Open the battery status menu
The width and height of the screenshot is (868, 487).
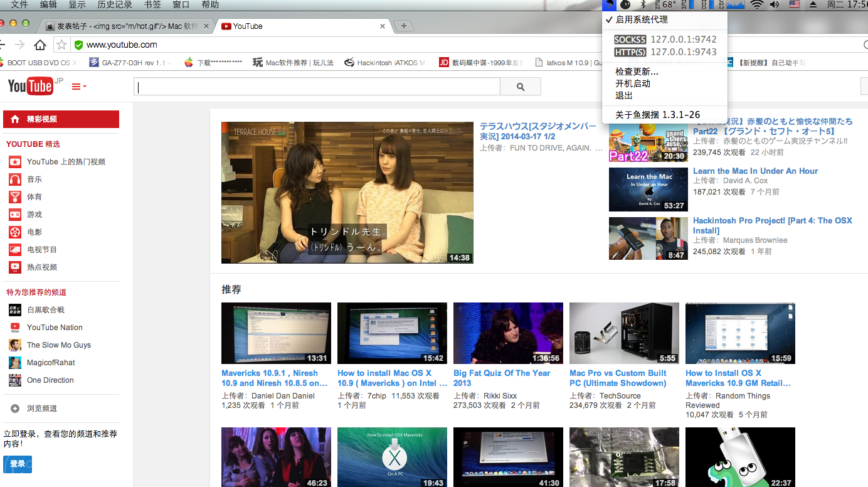(x=625, y=5)
